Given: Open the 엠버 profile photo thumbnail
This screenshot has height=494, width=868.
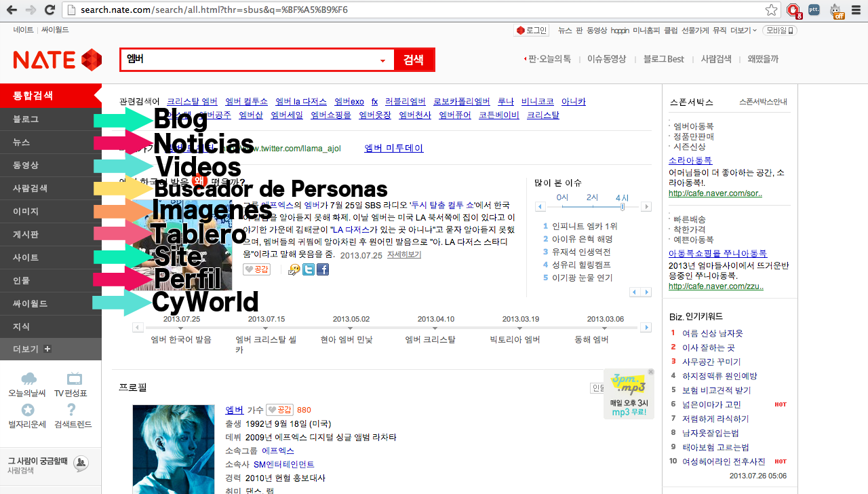Looking at the screenshot, I should coord(174,449).
